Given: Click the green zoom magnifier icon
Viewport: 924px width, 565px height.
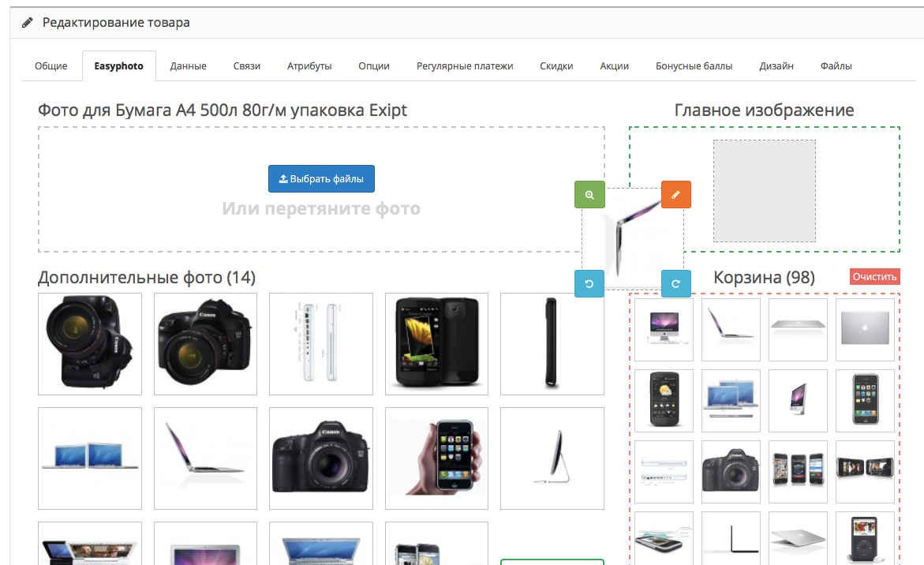Looking at the screenshot, I should tap(589, 194).
